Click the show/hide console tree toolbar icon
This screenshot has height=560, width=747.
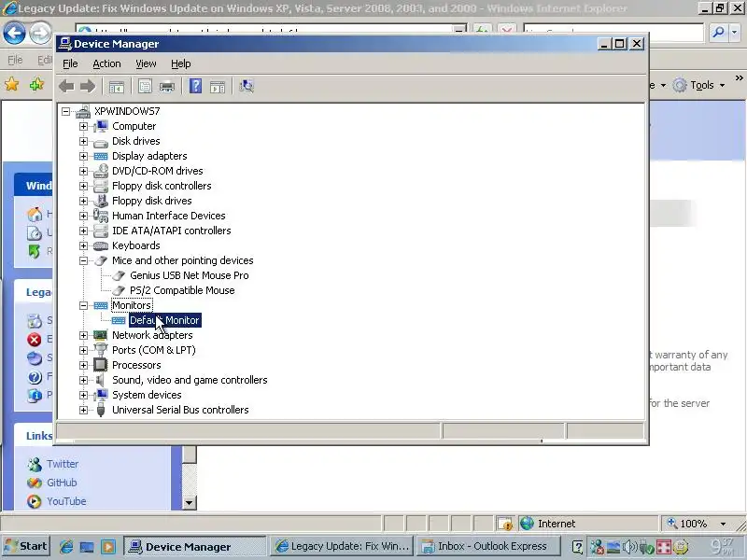tap(116, 87)
